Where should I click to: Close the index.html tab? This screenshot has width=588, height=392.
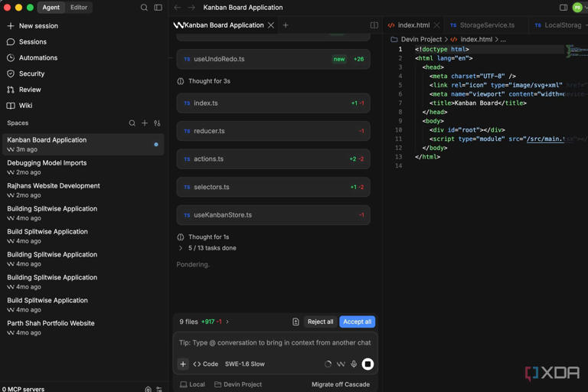[436, 25]
